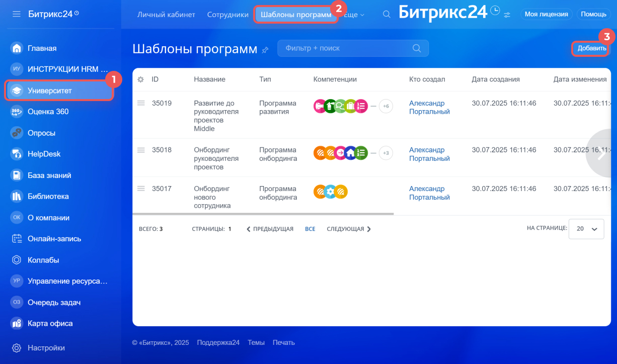The image size is (617, 364).
Task: Open the Карта офиса map icon
Action: tap(17, 323)
